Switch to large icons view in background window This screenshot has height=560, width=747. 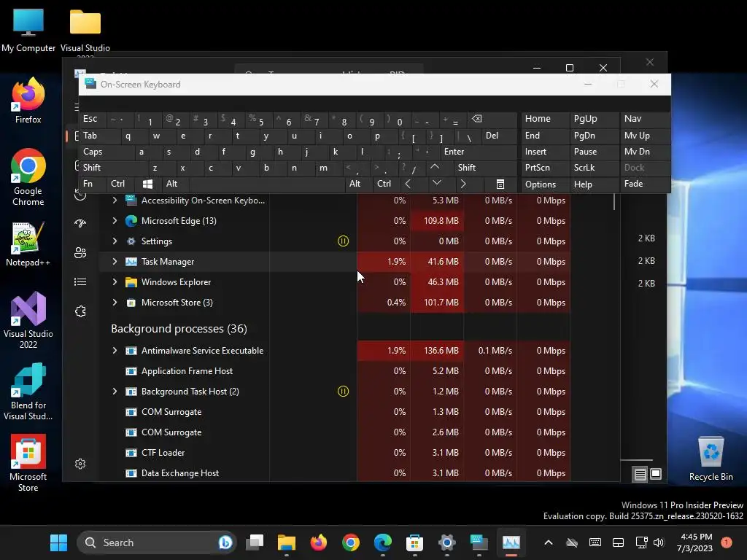click(656, 474)
